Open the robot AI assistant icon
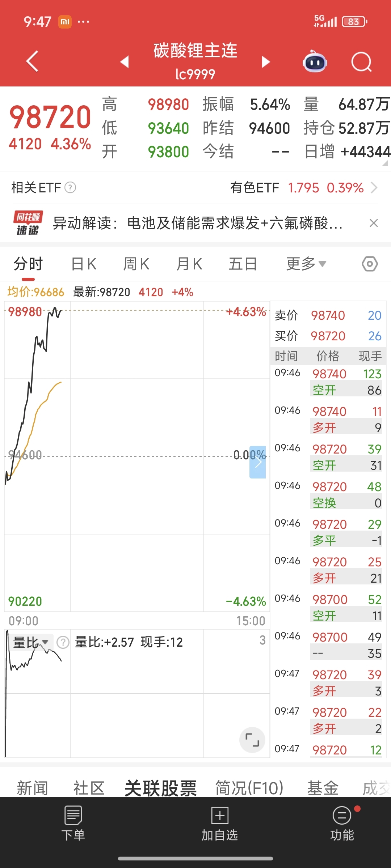Image resolution: width=391 pixels, height=868 pixels. [x=315, y=62]
